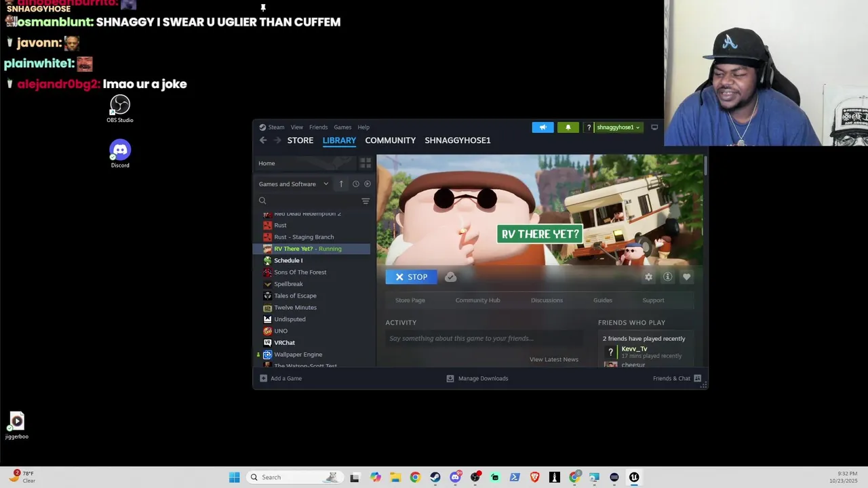The height and width of the screenshot is (488, 868).
Task: Open Discord from the taskbar
Action: [x=455, y=477]
